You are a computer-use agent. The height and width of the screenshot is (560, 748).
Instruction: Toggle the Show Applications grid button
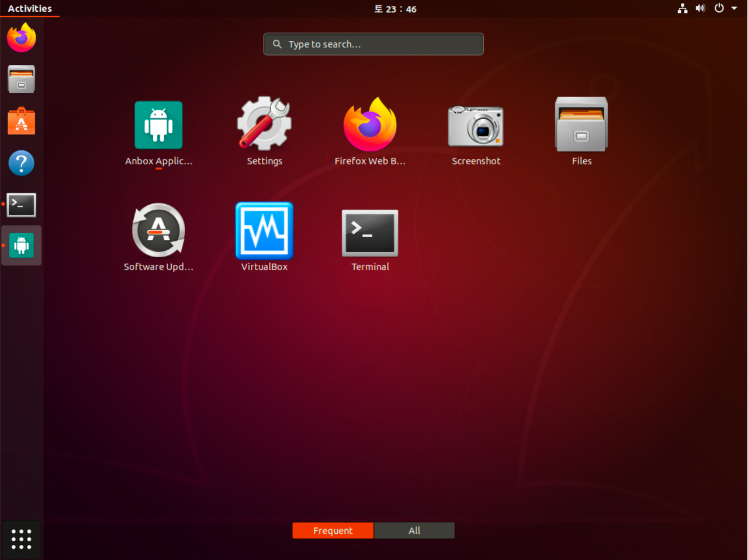tap(21, 539)
